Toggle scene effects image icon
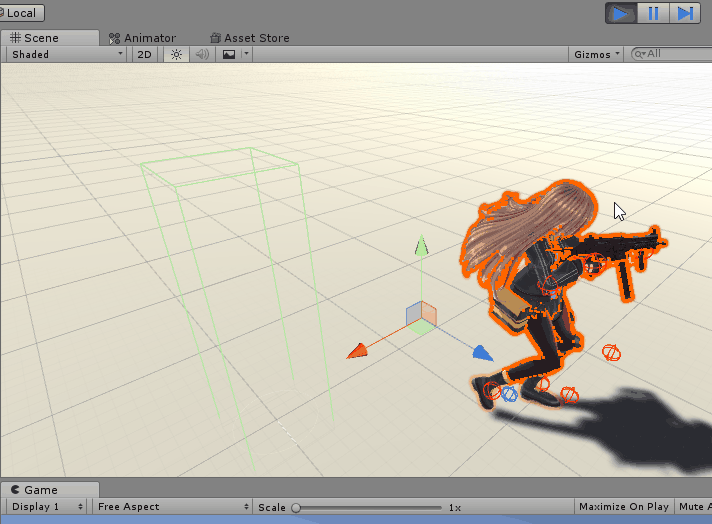The width and height of the screenshot is (712, 524). 229,54
